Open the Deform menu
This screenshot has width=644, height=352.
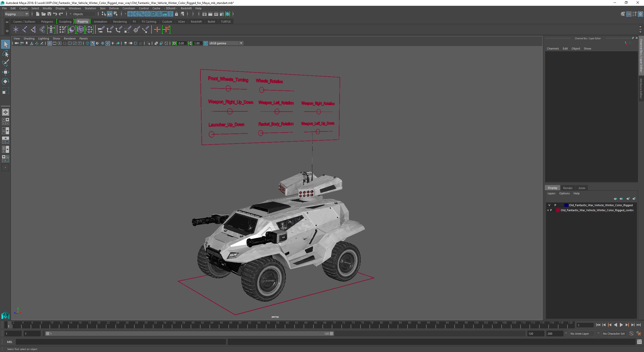click(x=114, y=8)
